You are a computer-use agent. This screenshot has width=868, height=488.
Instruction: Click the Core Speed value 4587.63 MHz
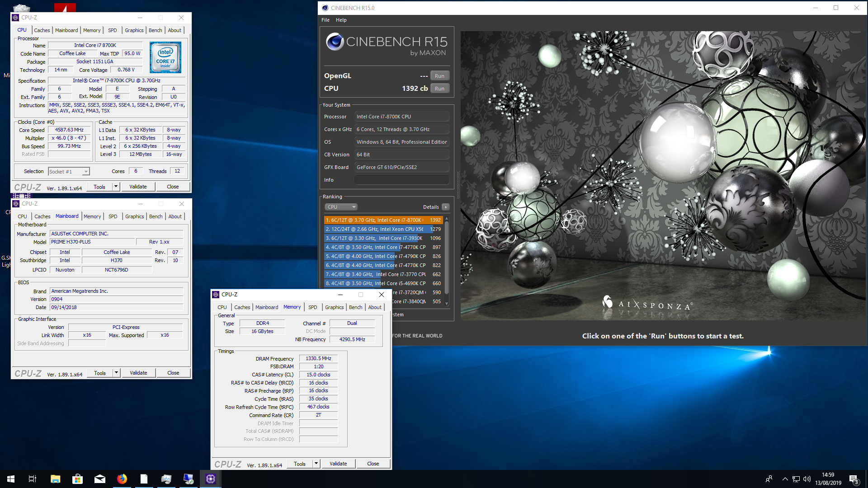(x=69, y=130)
